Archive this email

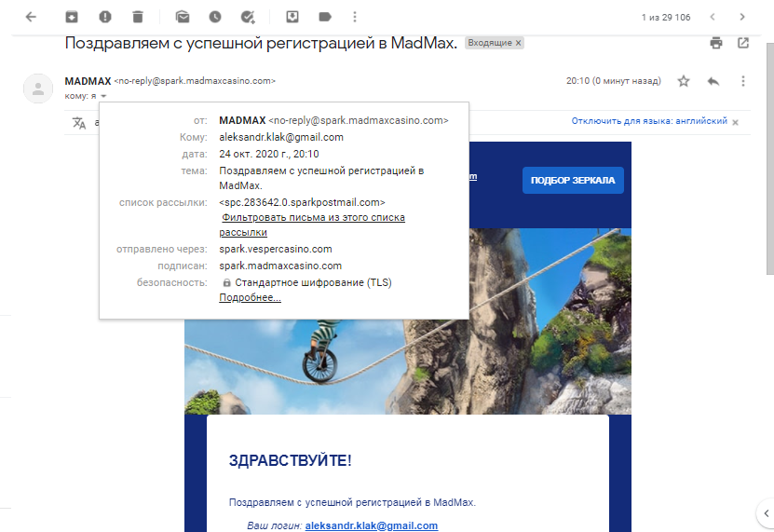coord(72,18)
